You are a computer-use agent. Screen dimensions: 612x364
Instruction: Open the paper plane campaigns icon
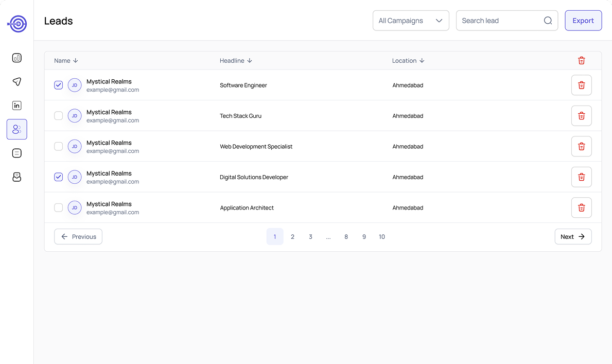point(17,81)
